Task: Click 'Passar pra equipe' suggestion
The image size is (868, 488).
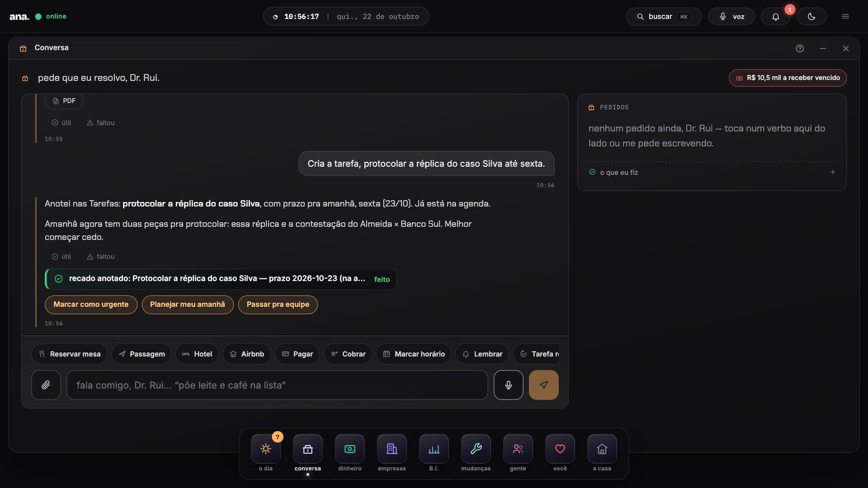Action: 278,305
